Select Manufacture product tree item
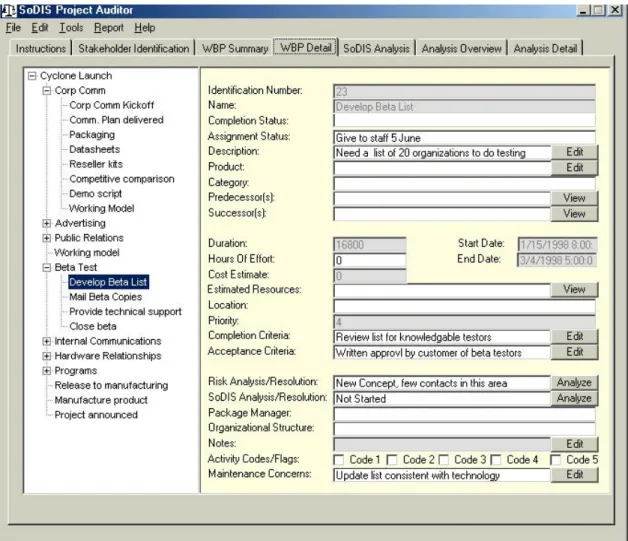The image size is (628, 541). [101, 400]
